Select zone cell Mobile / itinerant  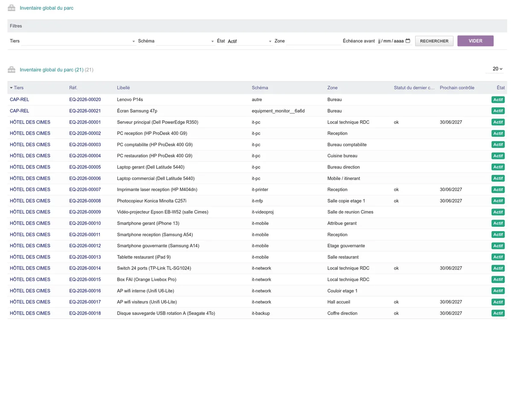point(343,178)
